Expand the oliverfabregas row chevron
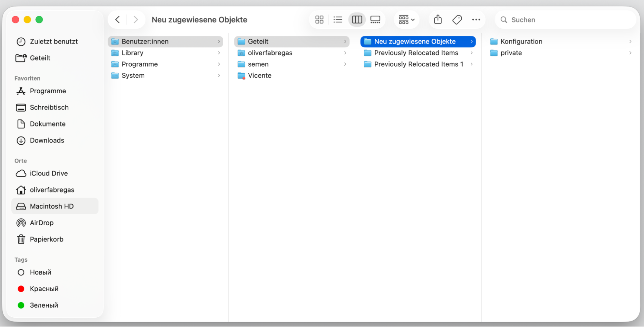The image size is (644, 327). pyautogui.click(x=345, y=53)
